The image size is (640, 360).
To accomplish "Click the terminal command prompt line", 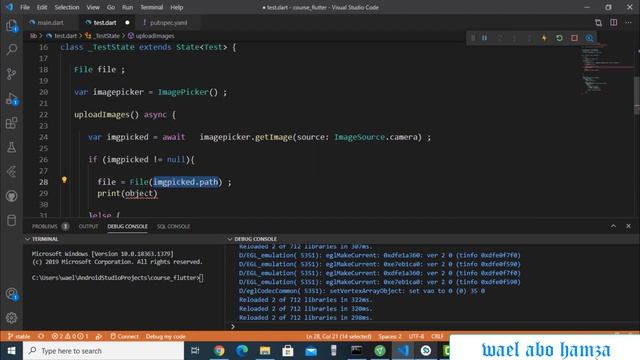I will click(x=118, y=278).
